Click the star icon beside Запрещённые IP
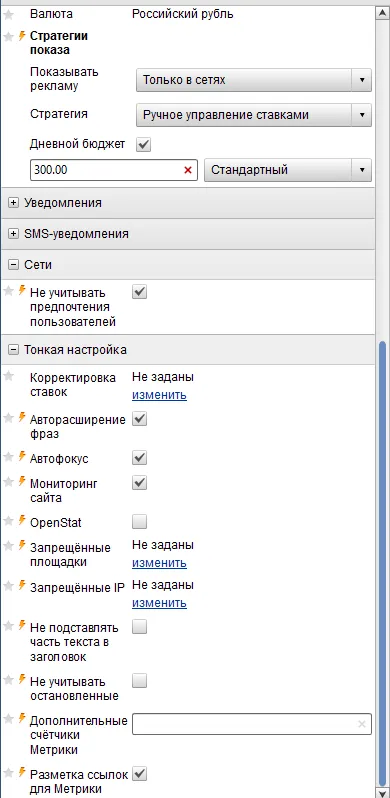Image resolution: width=390 pixels, height=798 pixels. 8,586
